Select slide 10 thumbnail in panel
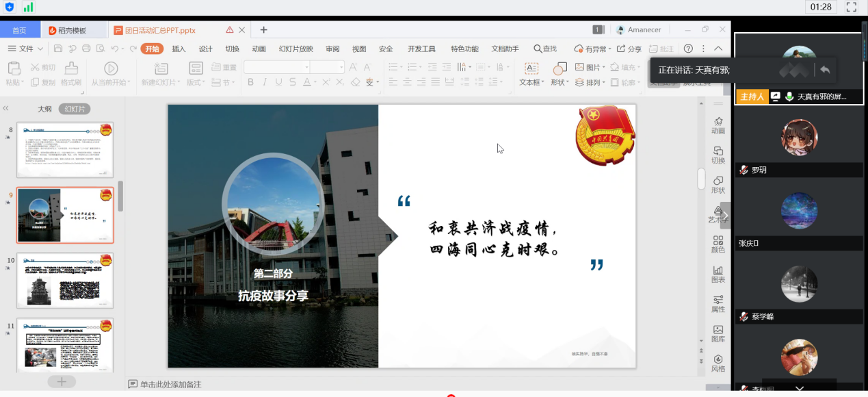Image resolution: width=868 pixels, height=397 pixels. coord(65,281)
